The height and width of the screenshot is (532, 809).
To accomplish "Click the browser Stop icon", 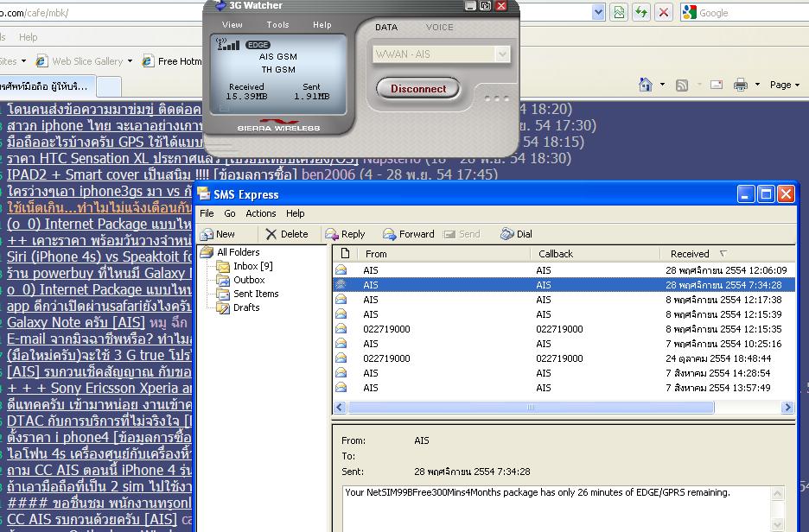I will (x=664, y=12).
